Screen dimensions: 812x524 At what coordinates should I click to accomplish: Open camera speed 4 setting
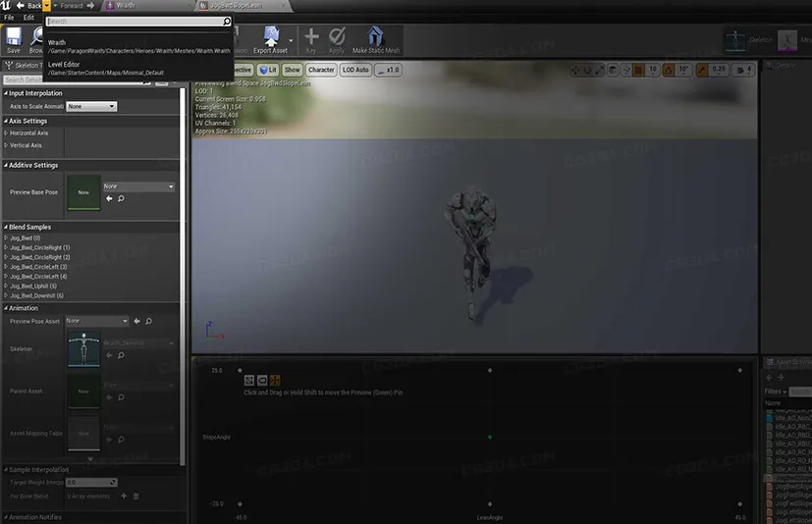[x=743, y=70]
